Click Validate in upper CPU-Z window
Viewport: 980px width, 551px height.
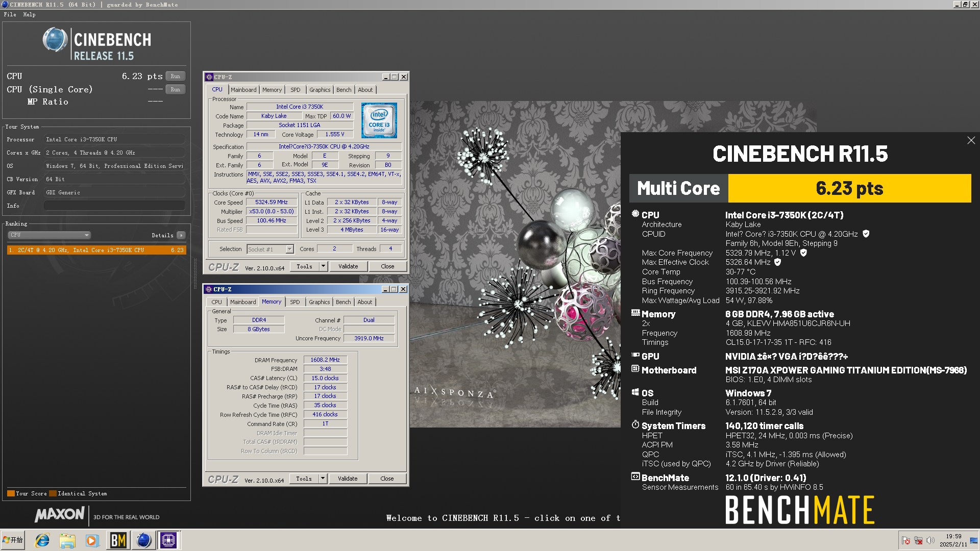[x=348, y=266]
